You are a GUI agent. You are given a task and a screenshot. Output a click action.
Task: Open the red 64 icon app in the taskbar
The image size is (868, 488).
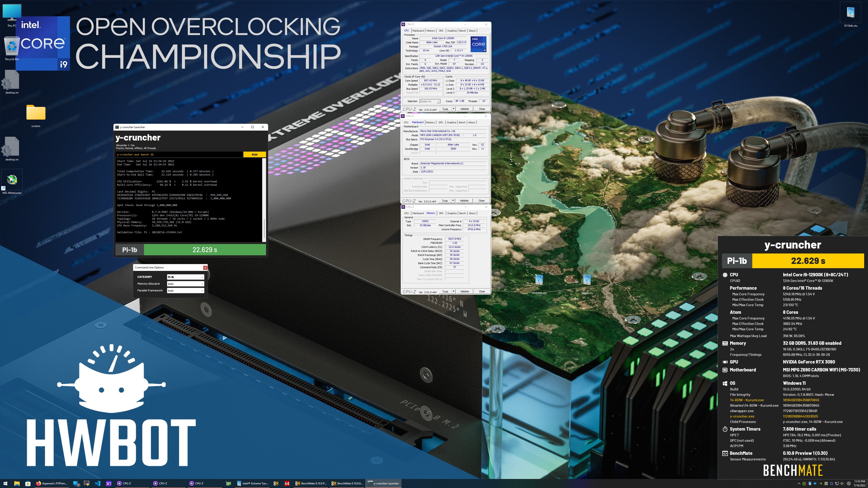(287, 483)
